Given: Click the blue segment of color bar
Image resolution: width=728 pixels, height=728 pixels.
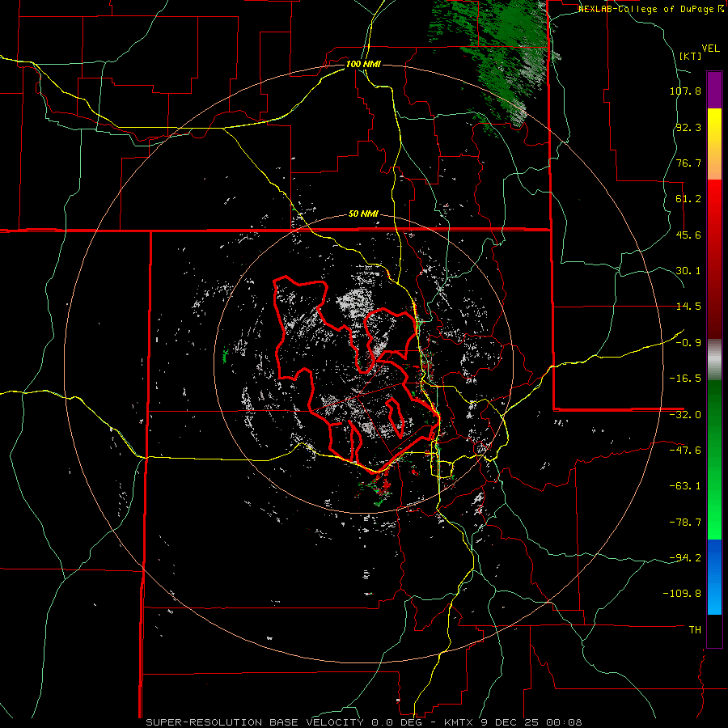Looking at the screenshot, I should click(714, 577).
